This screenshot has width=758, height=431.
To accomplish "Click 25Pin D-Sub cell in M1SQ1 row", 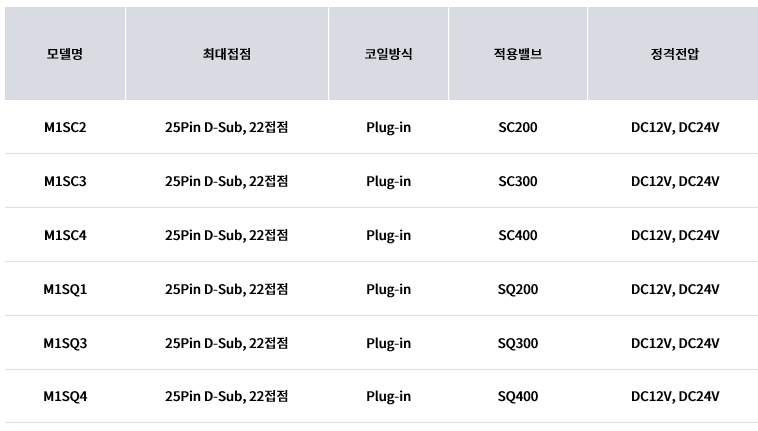I will click(x=227, y=289).
